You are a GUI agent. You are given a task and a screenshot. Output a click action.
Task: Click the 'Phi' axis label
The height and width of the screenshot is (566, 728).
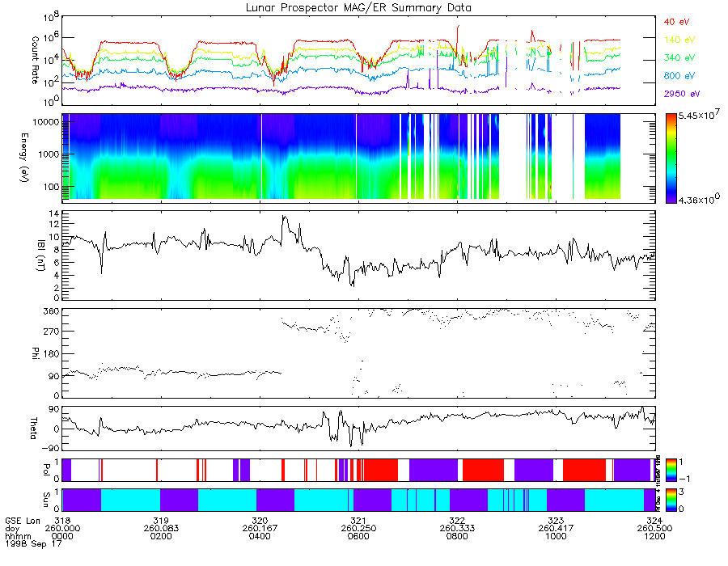pos(35,353)
